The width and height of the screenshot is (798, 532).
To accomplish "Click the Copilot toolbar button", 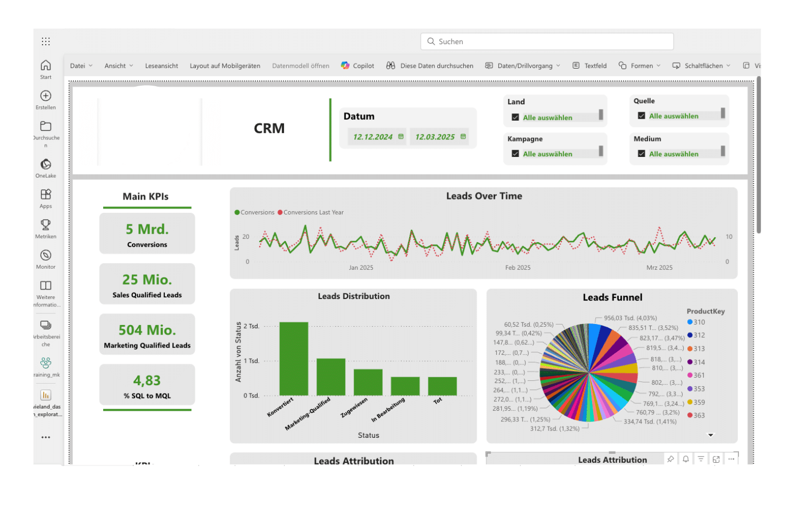I will (358, 65).
